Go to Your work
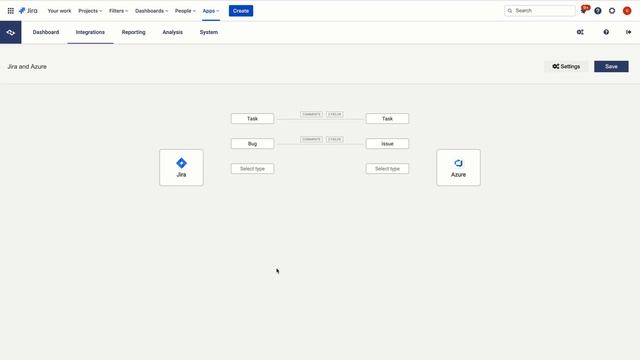The width and height of the screenshot is (640, 360). point(59,11)
